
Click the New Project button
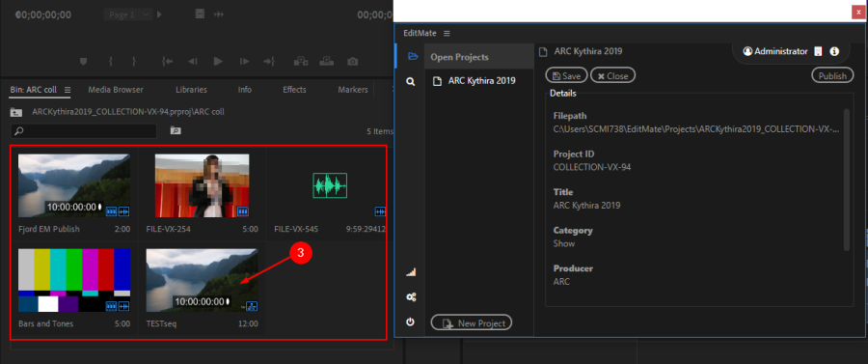[472, 323]
